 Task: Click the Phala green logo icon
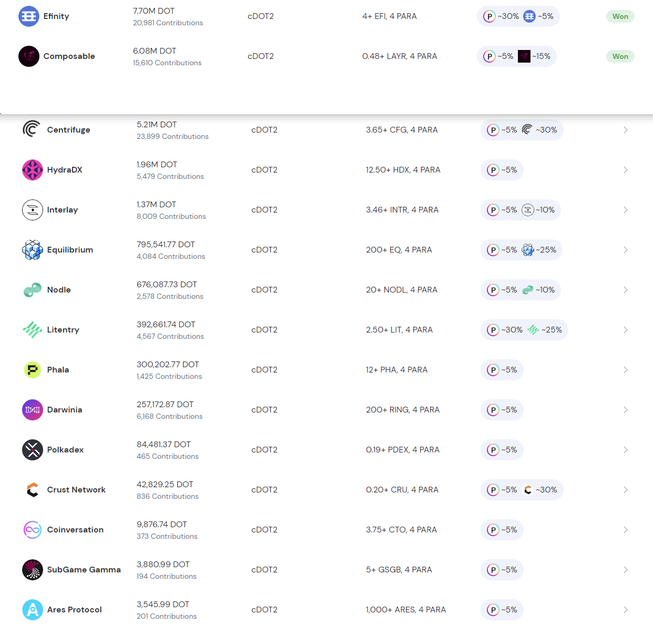click(33, 370)
